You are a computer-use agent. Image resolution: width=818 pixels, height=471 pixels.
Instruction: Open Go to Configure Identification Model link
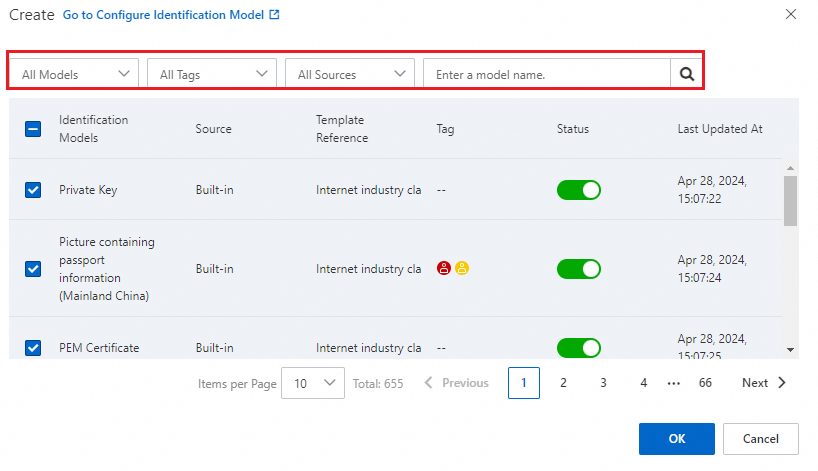(x=163, y=16)
